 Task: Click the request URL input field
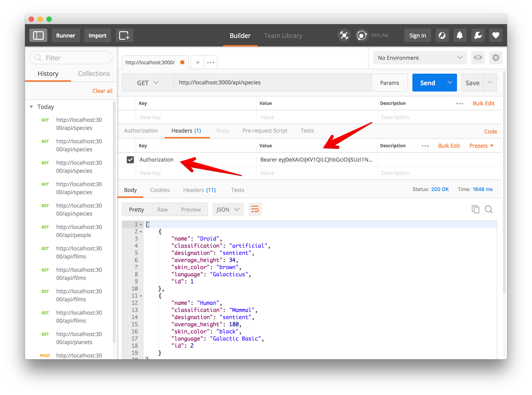pos(272,83)
